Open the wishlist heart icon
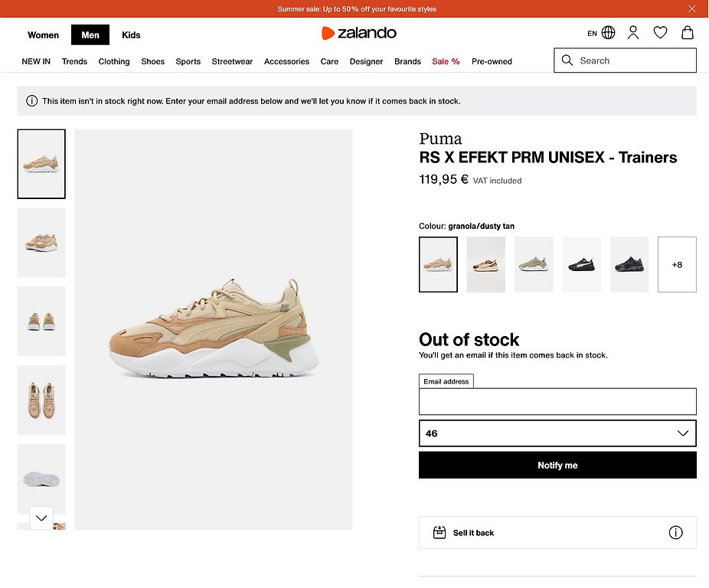This screenshot has height=588, width=709. (x=660, y=33)
